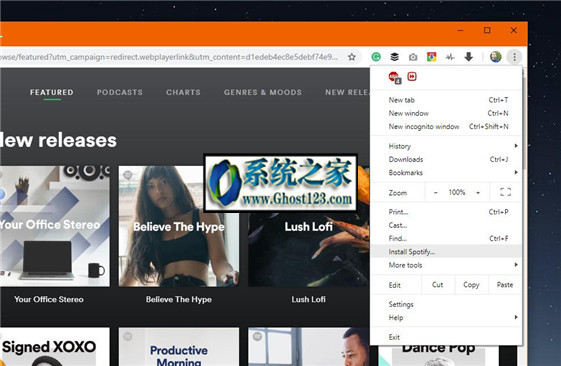561x366 pixels.
Task: Open the Signed XOXO playlist cover
Action: [x=55, y=346]
